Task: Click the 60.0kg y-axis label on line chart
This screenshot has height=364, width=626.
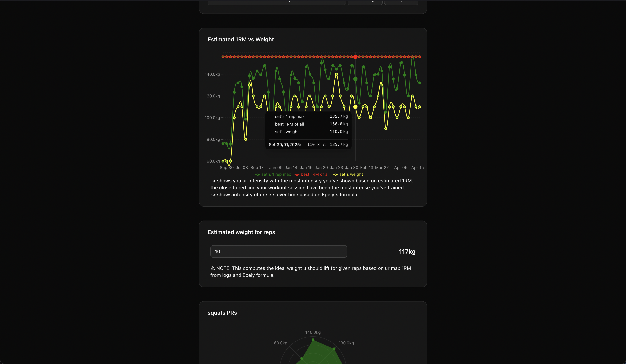Action: pos(213,161)
